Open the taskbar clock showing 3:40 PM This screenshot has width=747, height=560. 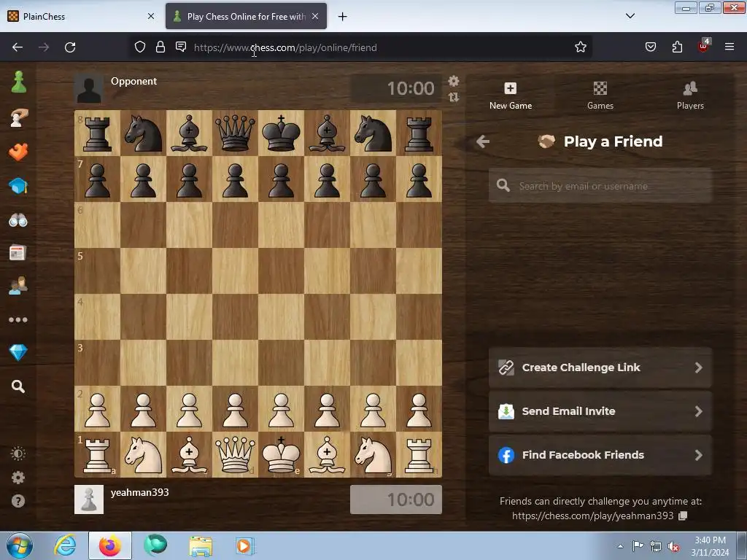click(x=710, y=546)
